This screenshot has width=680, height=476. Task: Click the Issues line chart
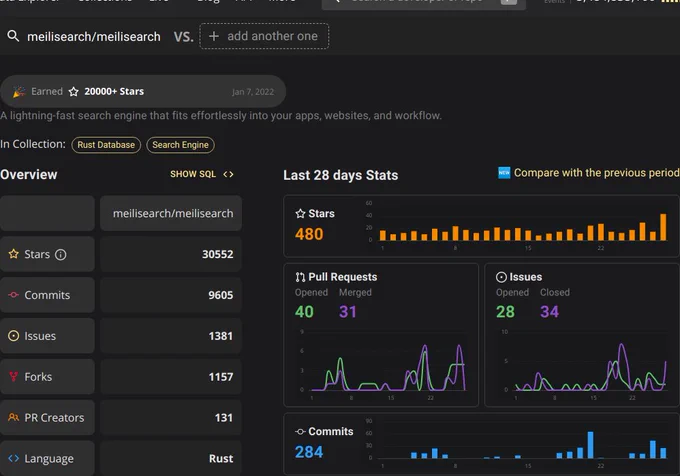coord(585,367)
